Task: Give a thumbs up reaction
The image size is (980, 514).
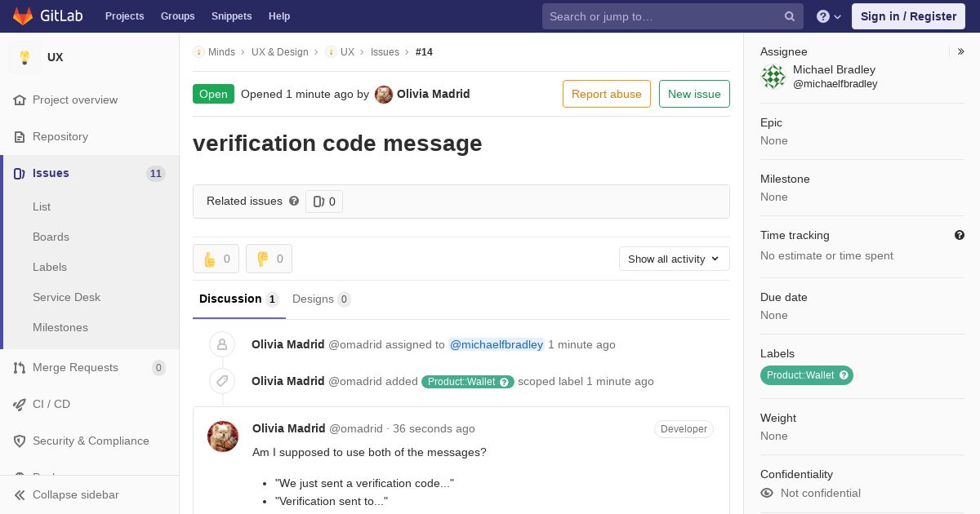Action: [216, 259]
